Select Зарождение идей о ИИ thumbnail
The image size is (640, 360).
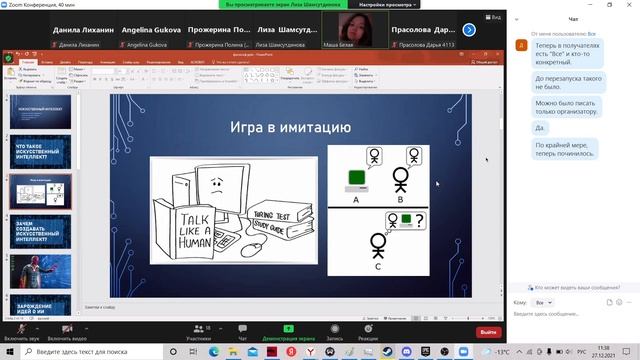pyautogui.click(x=40, y=304)
